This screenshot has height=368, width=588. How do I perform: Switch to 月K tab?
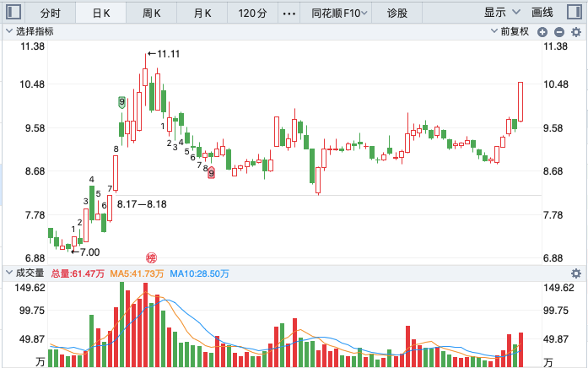click(202, 14)
